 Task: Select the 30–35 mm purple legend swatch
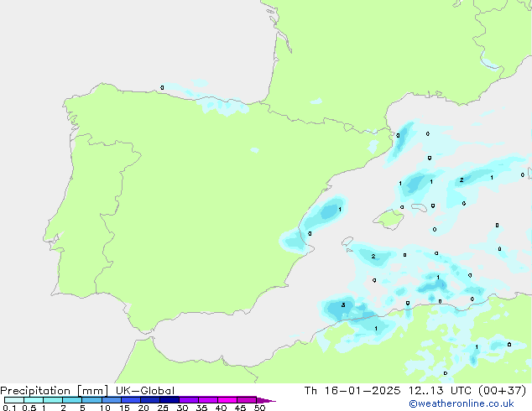pyautogui.click(x=188, y=400)
